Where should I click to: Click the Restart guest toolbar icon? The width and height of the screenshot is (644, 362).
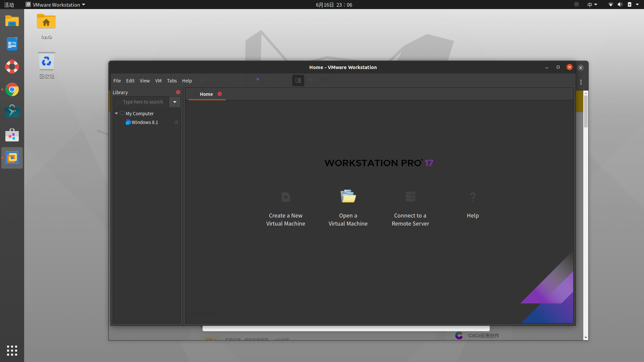[x=239, y=81]
